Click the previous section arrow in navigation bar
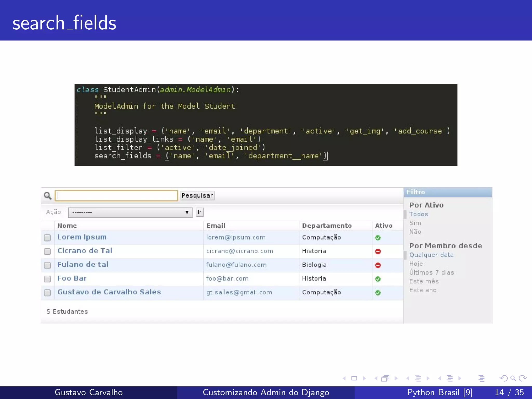 [440, 378]
